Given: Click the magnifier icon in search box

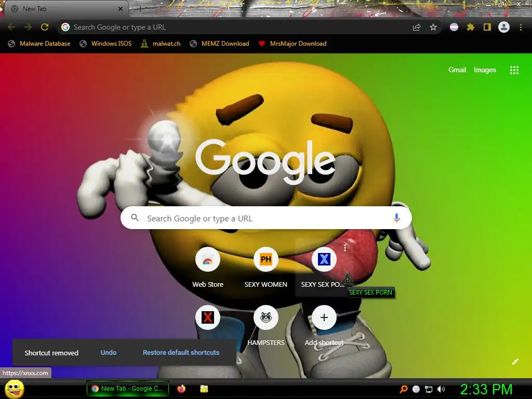Looking at the screenshot, I should 135,218.
